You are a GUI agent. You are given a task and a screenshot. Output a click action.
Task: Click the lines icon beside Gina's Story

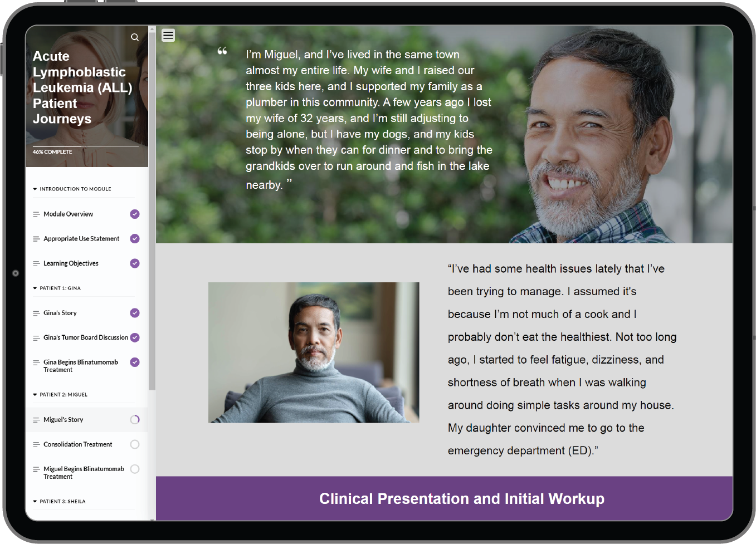coord(36,313)
